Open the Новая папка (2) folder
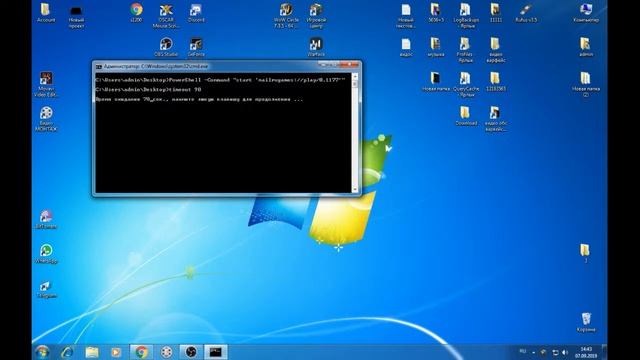 point(586,84)
